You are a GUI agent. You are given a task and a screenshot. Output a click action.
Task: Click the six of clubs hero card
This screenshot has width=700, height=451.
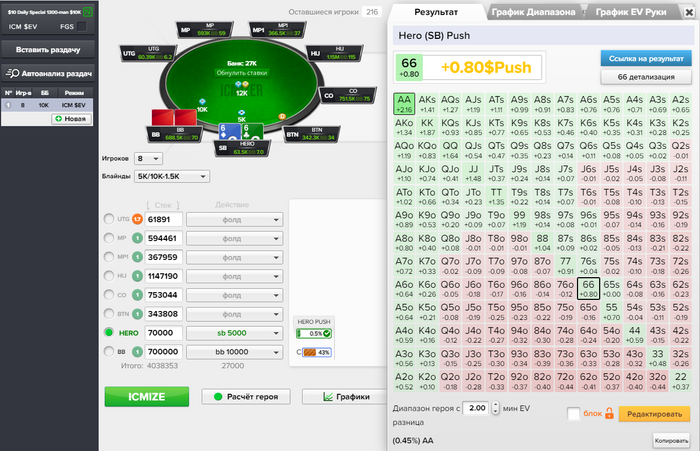click(252, 131)
